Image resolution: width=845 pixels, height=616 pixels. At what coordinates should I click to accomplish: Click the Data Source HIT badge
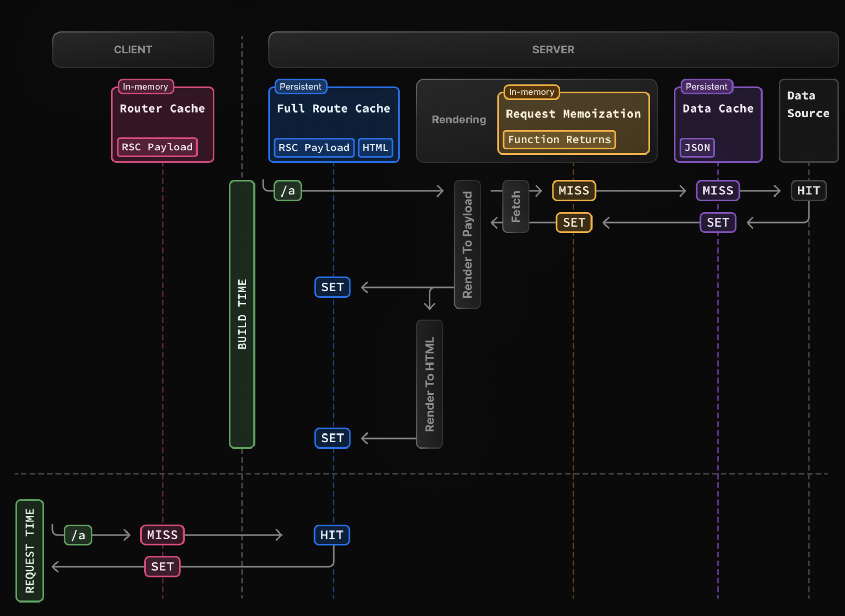(x=809, y=191)
